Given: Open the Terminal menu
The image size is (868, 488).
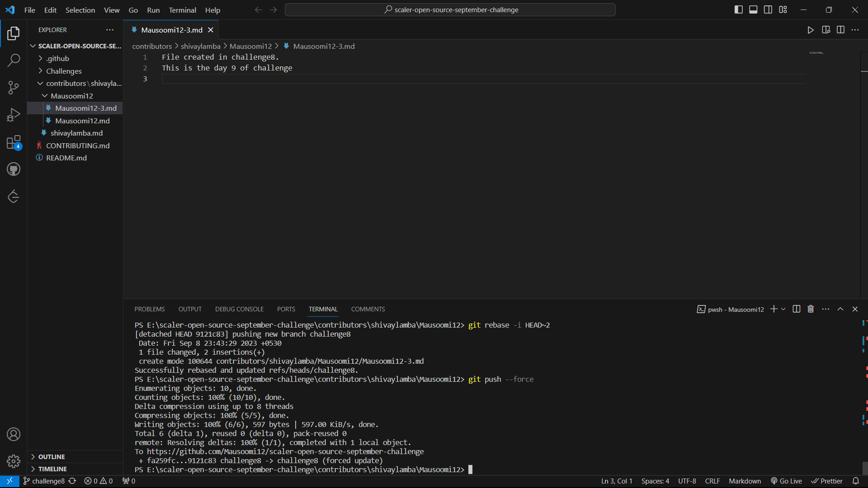Looking at the screenshot, I should click(x=182, y=10).
